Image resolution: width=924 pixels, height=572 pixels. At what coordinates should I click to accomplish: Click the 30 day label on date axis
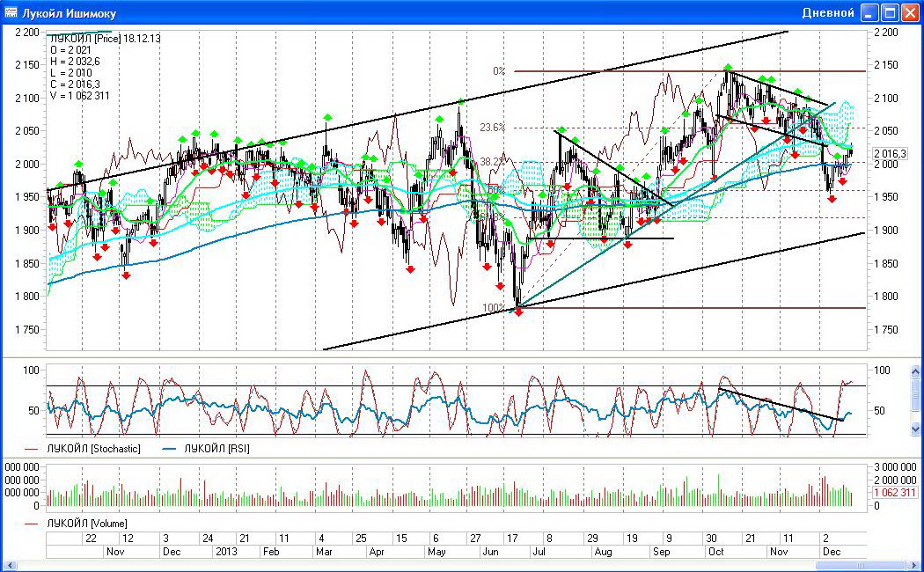coord(711,539)
